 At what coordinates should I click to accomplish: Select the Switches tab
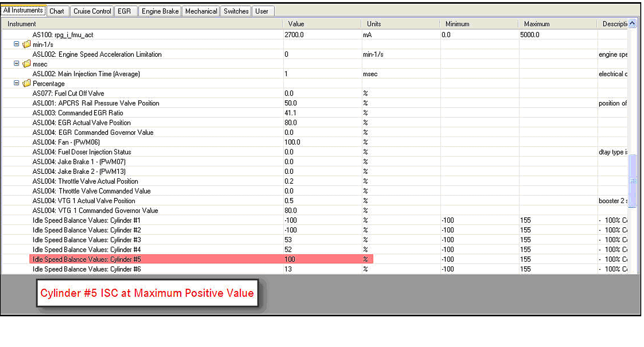pos(236,11)
